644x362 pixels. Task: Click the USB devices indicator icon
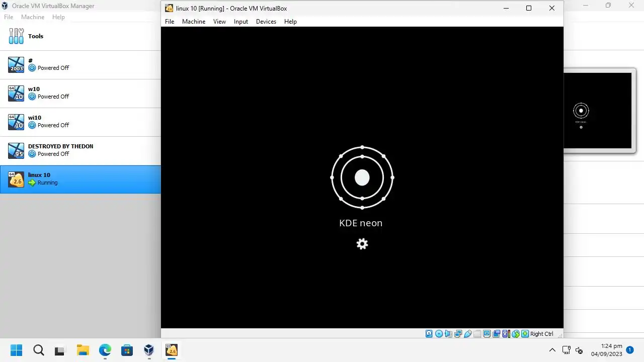[468, 334]
